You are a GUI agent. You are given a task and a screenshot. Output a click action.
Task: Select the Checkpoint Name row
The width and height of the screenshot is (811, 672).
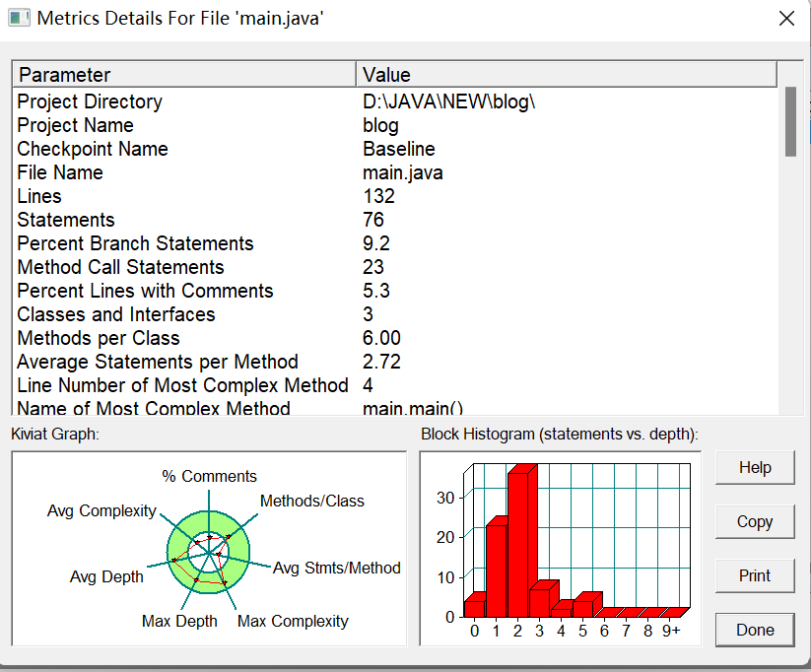pos(395,149)
